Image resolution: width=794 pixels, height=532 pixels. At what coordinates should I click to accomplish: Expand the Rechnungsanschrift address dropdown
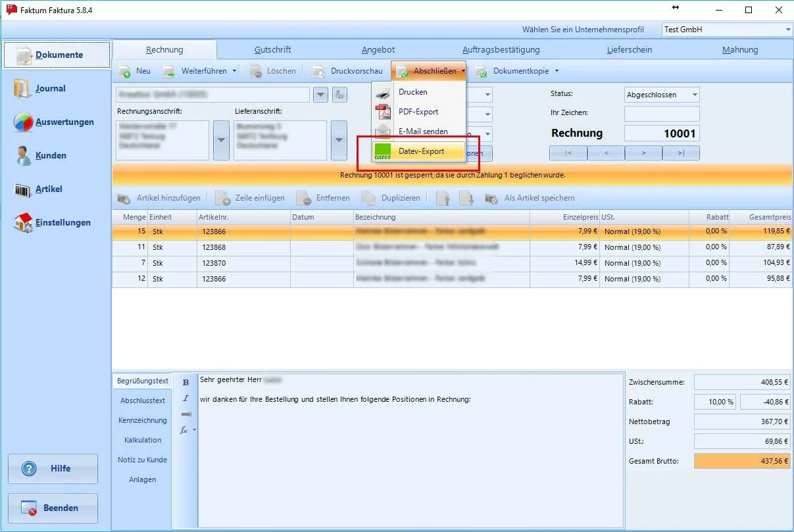coord(221,140)
